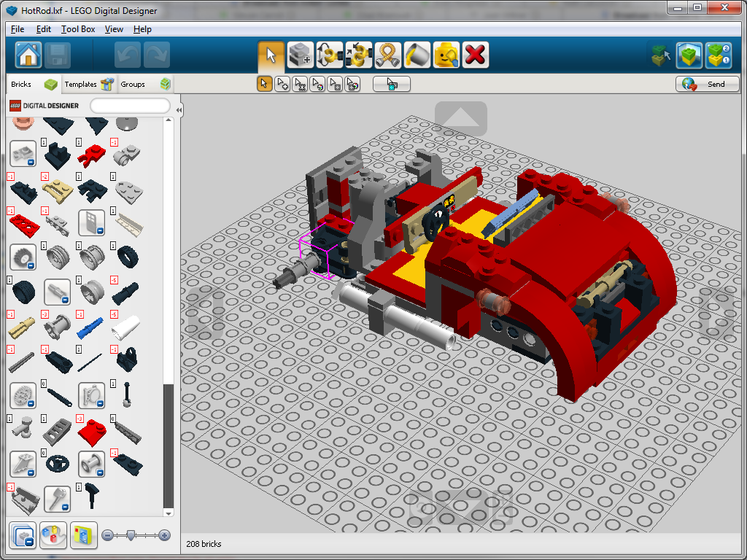Rotate camera up with top arrow
Image resolution: width=747 pixels, height=560 pixels.
pyautogui.click(x=461, y=117)
